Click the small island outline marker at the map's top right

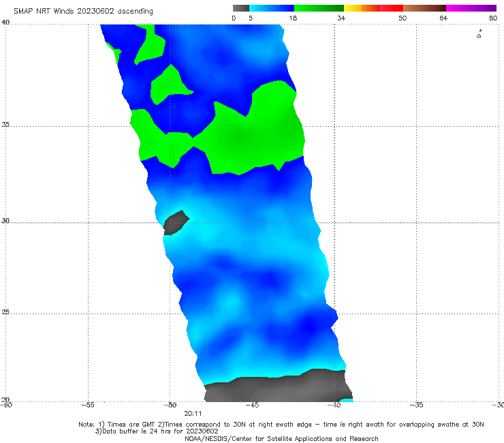click(479, 34)
